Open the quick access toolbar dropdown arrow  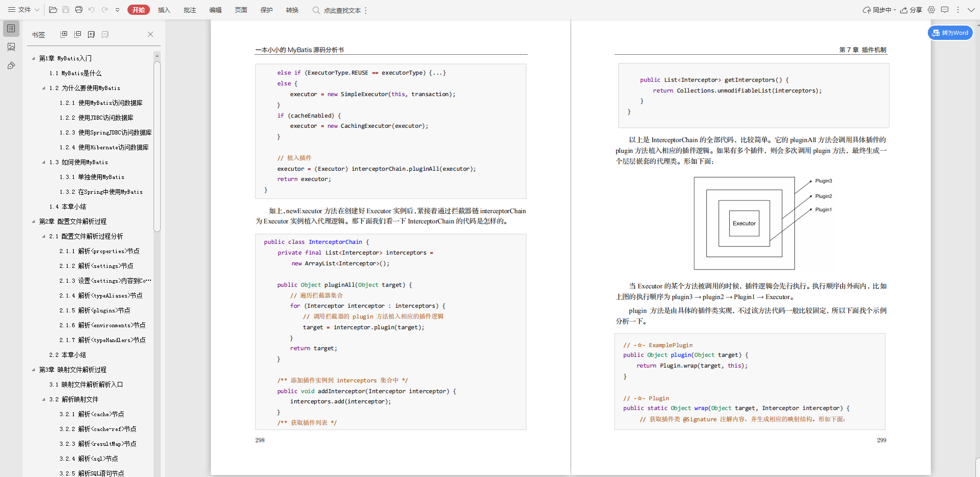pos(117,10)
